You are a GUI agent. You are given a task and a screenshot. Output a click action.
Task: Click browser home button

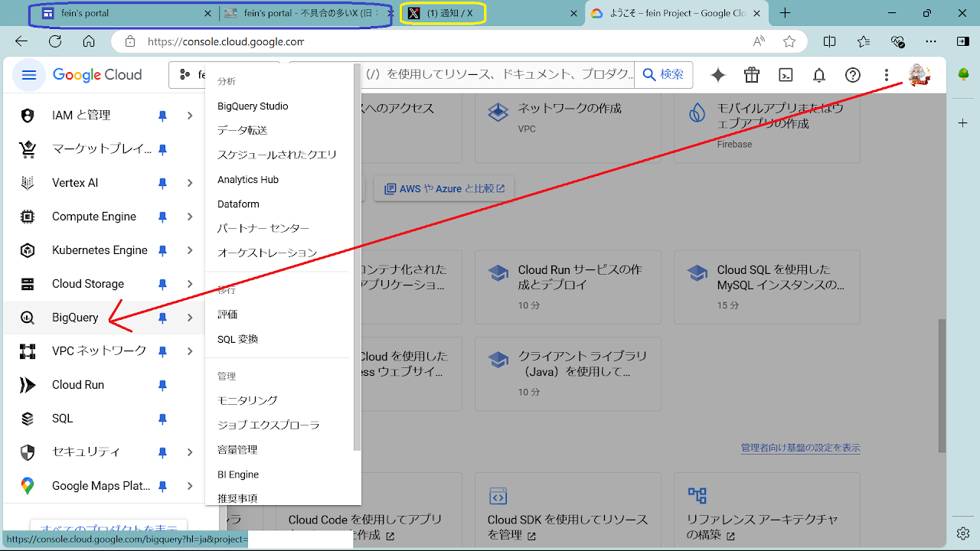[x=89, y=41]
